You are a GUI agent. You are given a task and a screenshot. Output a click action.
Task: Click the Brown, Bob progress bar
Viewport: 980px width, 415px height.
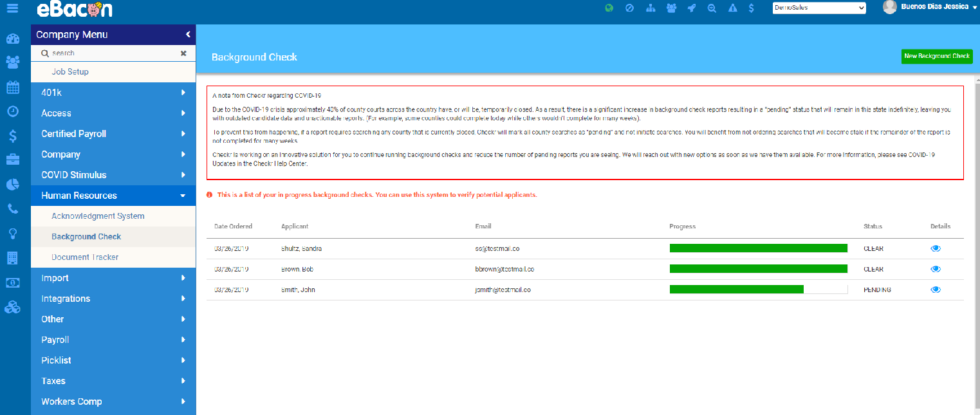[x=759, y=269]
